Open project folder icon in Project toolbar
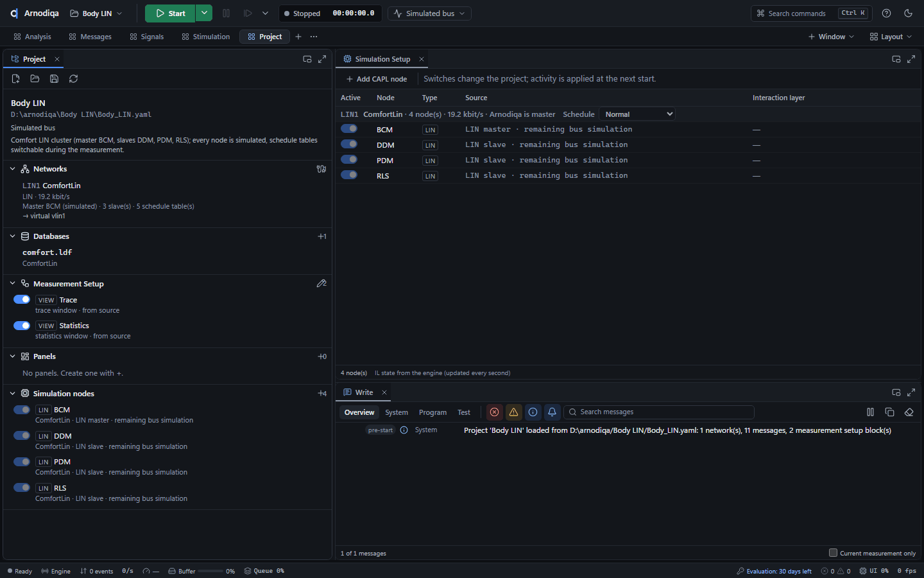The image size is (924, 578). tap(35, 79)
